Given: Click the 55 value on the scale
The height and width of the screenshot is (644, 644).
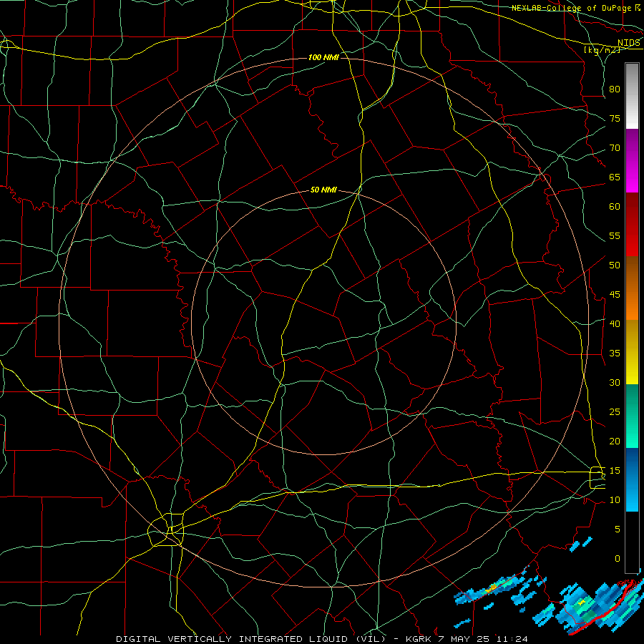Looking at the screenshot, I should tap(615, 235).
